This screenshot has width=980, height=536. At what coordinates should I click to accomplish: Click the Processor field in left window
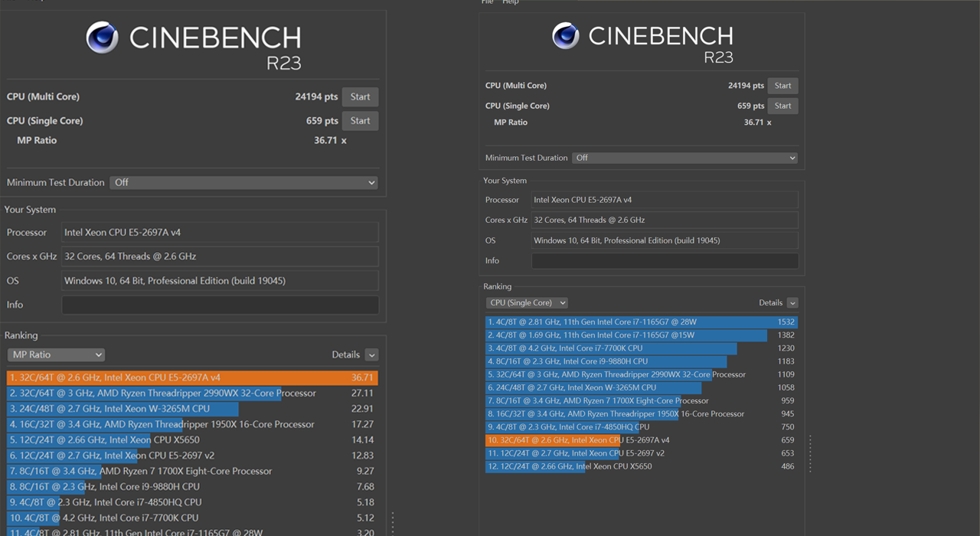[220, 233]
